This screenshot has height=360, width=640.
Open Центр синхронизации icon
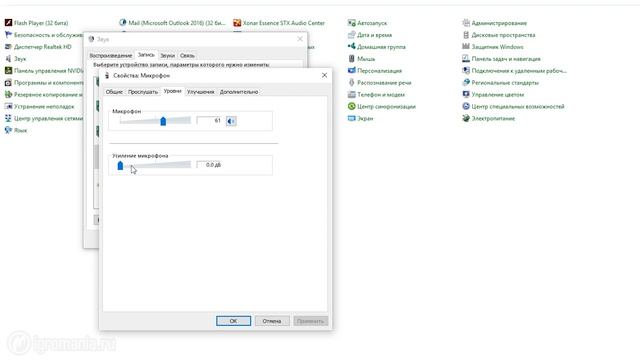(351, 106)
